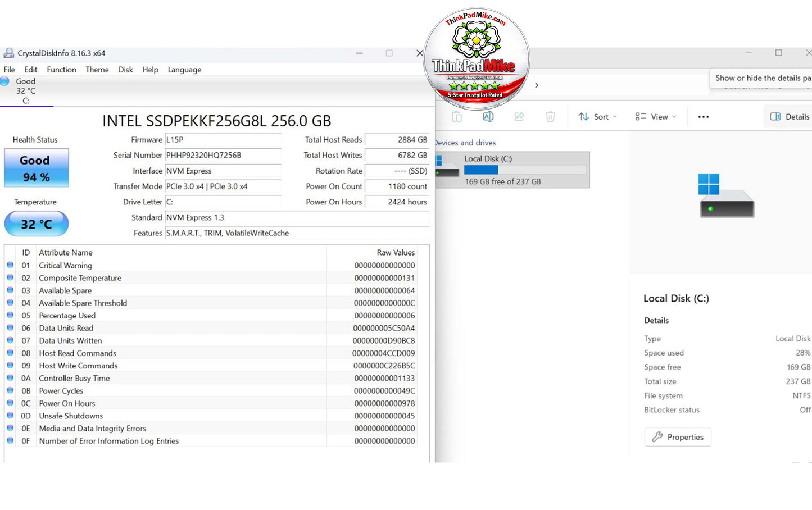Click the Drive Letter field C:
This screenshot has height=510, width=812.
(223, 202)
